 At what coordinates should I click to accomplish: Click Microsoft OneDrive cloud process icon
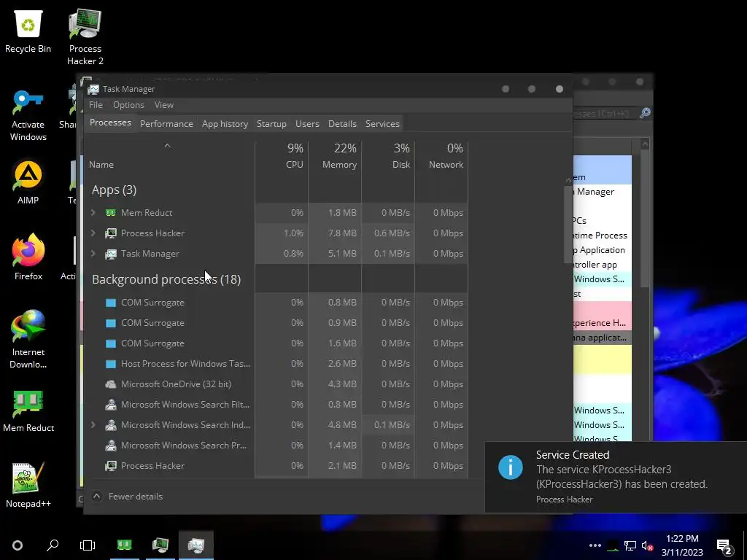click(111, 384)
